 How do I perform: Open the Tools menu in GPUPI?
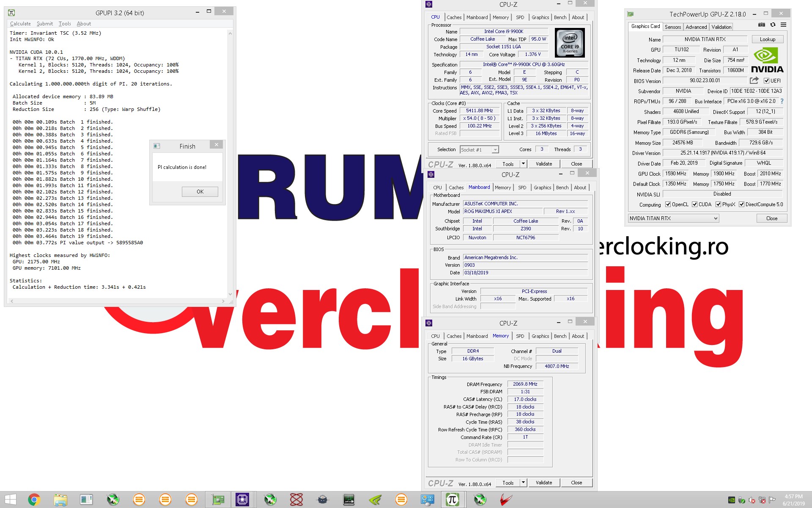[65, 24]
